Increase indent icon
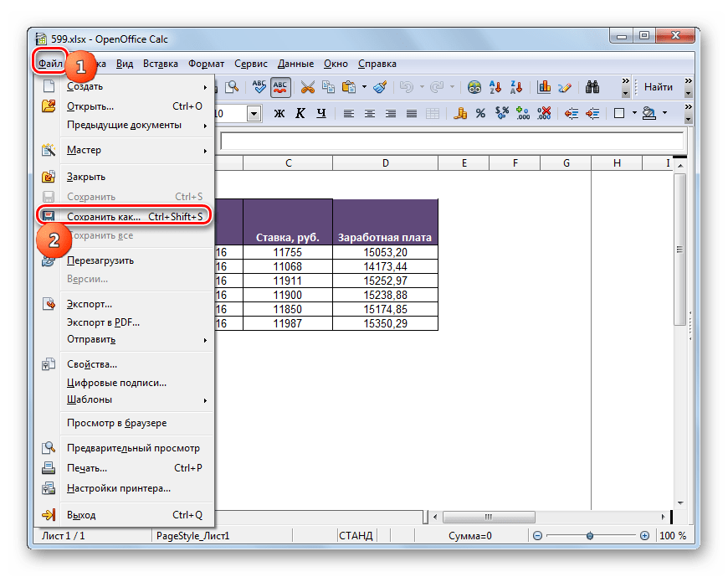728x577 pixels. pyautogui.click(x=592, y=113)
